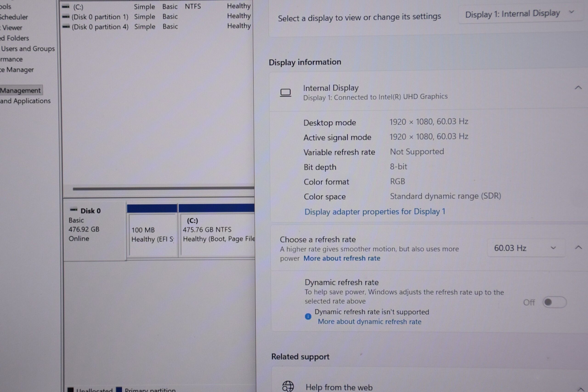Collapse the Choose a refresh rate section
Viewport: 588px width, 392px height.
[x=578, y=248]
